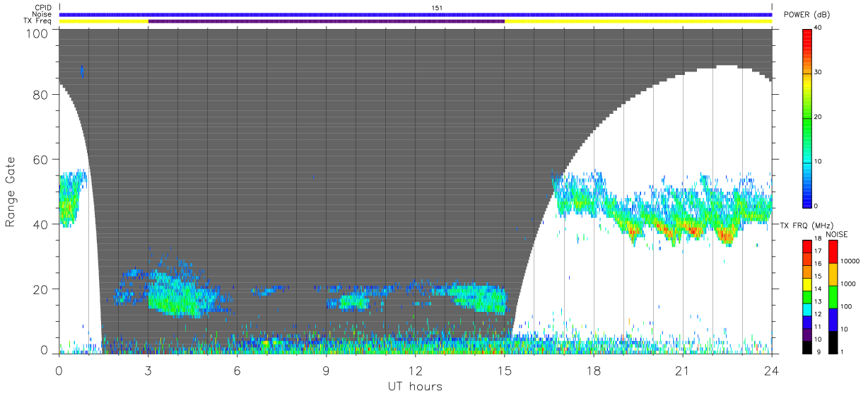Click the rainbow POWER color bar

pyautogui.click(x=807, y=117)
